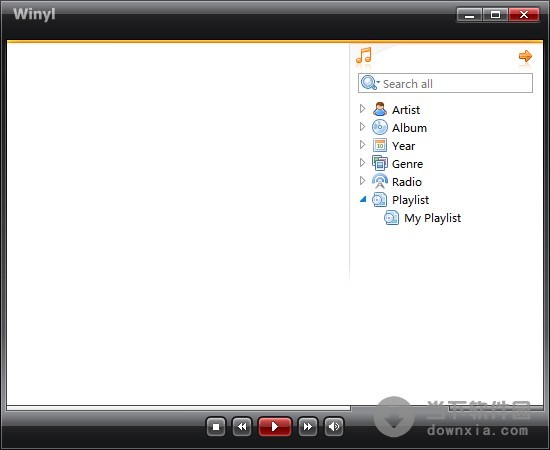Select the Artist label
Viewport: 550px width, 450px height.
pos(406,110)
